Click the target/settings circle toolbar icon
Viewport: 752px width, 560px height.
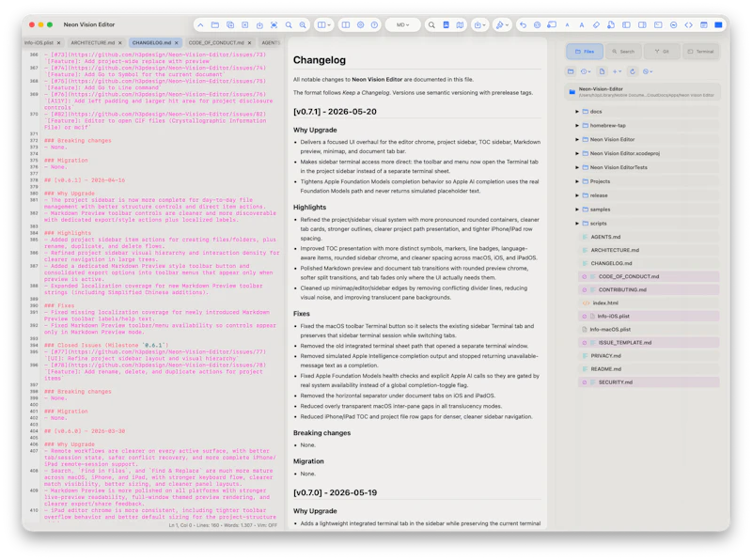[360, 25]
